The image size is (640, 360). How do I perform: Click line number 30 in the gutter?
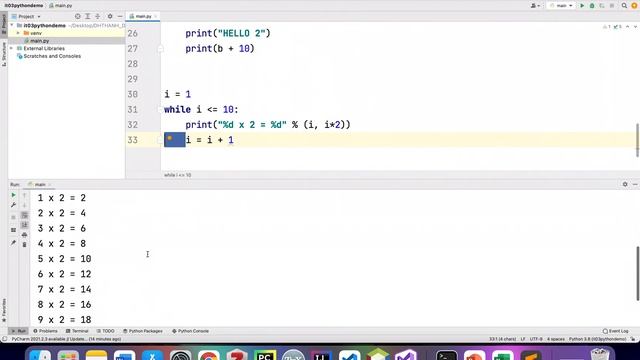click(x=132, y=94)
